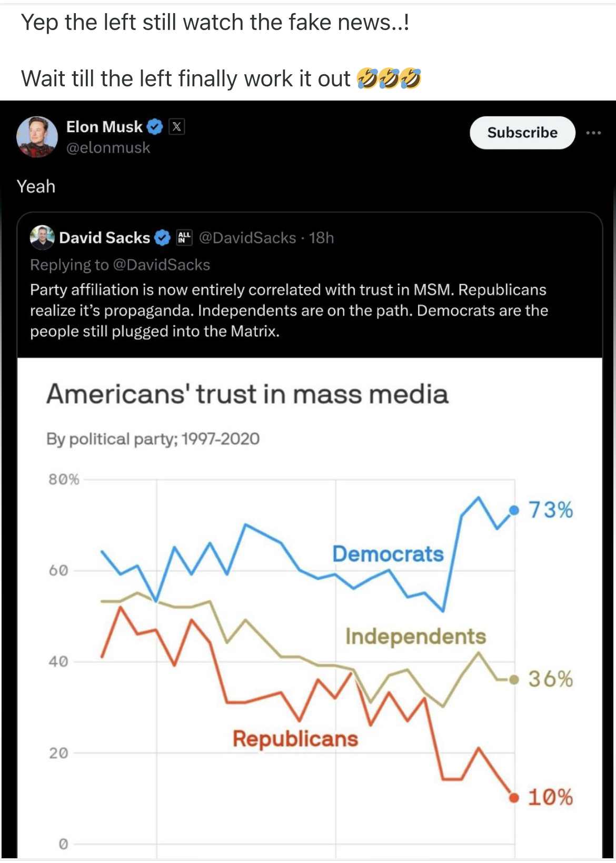
Task: Open the @DavidSacks handle in quoted post header
Action: coord(247,238)
